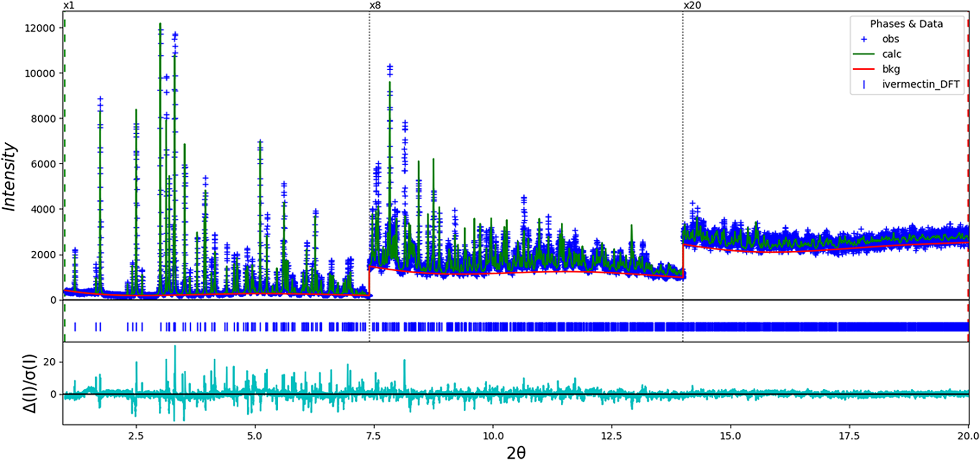Click the 'ivermectin_DFT' legend text label
Viewport: 980px width, 460px height.
[x=920, y=85]
